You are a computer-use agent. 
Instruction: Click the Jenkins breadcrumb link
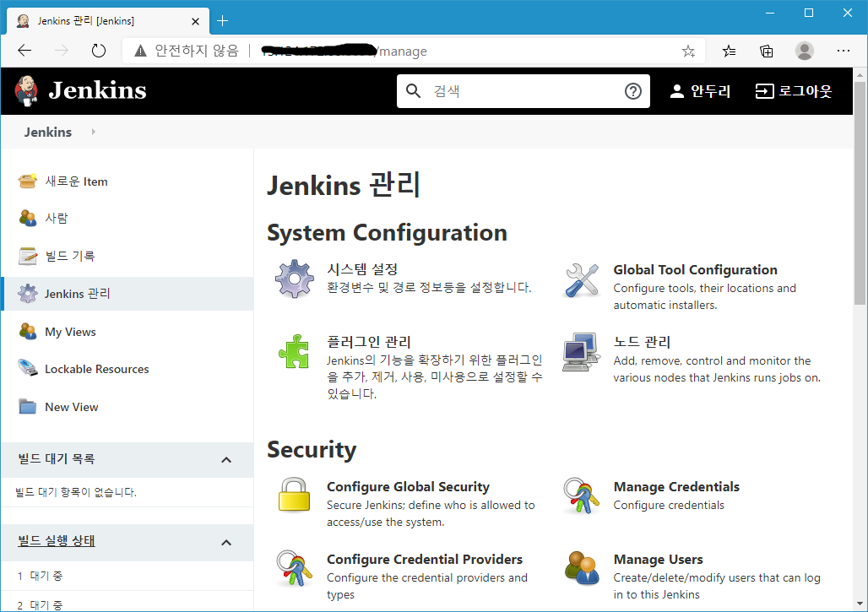coord(47,132)
